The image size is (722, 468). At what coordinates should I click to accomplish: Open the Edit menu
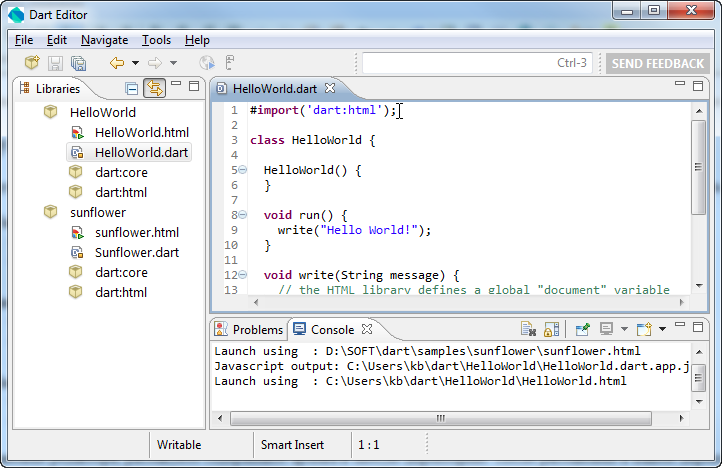pyautogui.click(x=57, y=40)
